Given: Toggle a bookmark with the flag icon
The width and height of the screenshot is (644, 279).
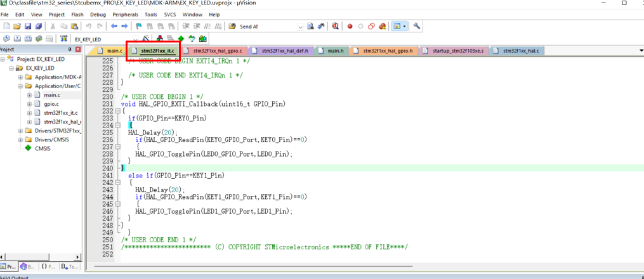Looking at the screenshot, I should point(139,26).
